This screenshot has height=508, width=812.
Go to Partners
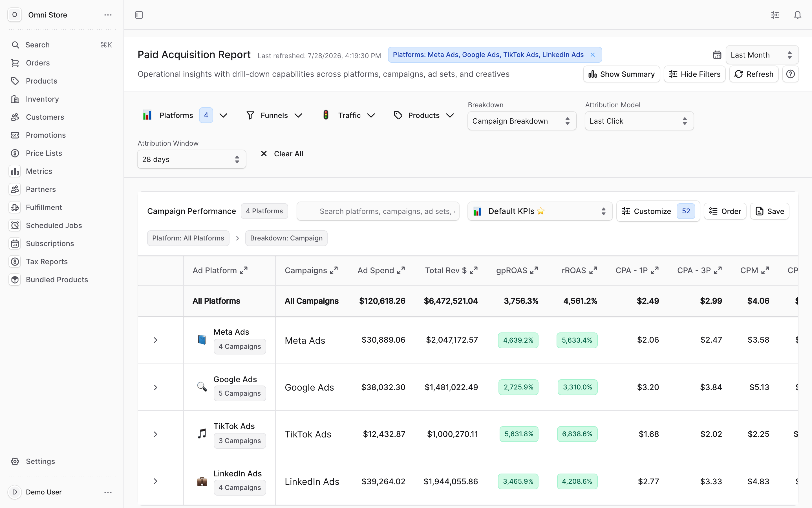click(62, 189)
